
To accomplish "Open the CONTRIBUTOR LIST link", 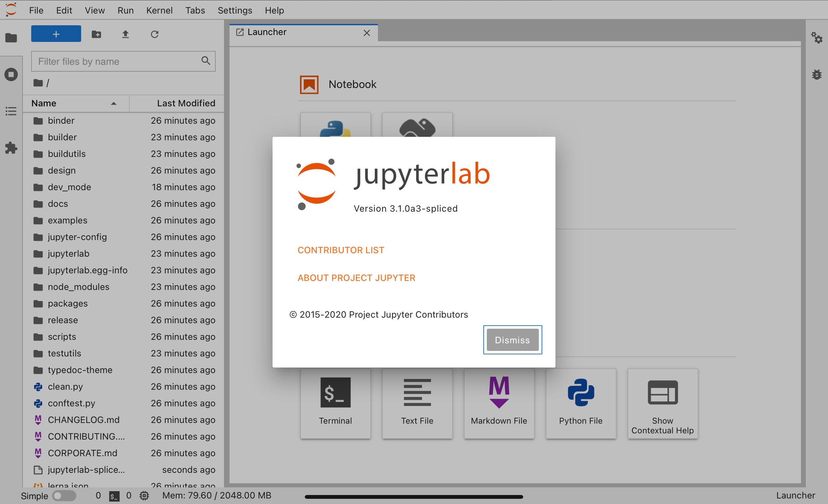I will coord(340,250).
